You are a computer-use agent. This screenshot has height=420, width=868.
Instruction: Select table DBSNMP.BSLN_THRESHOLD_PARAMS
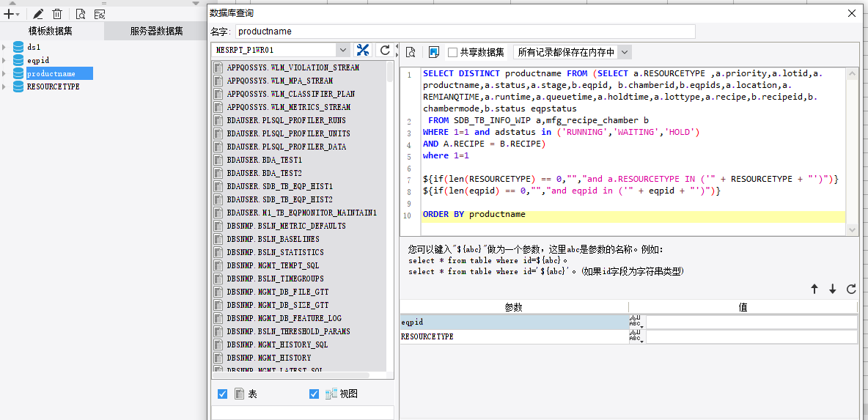[x=288, y=331]
